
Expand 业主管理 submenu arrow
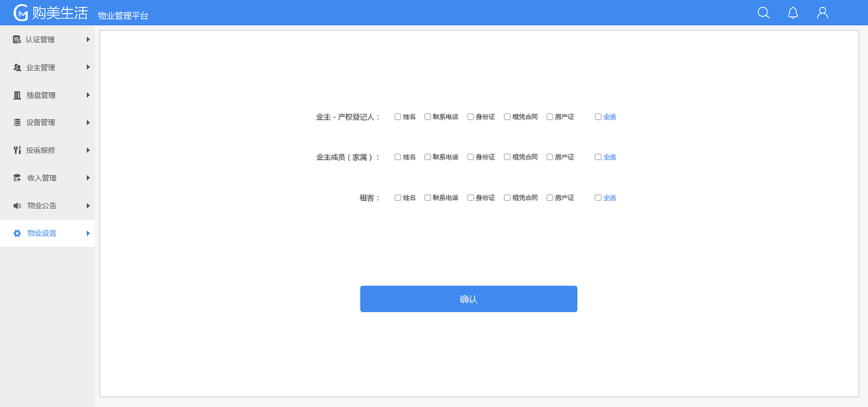coord(88,67)
